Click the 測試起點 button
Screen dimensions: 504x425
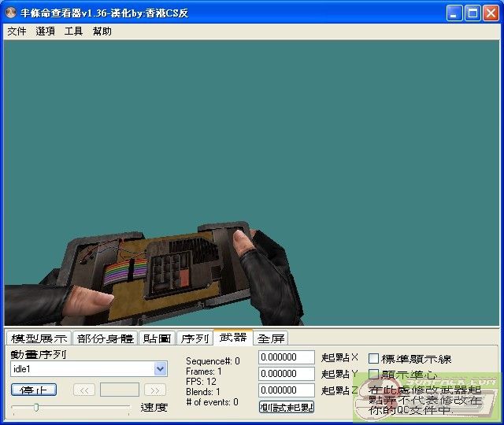pyautogui.click(x=287, y=408)
